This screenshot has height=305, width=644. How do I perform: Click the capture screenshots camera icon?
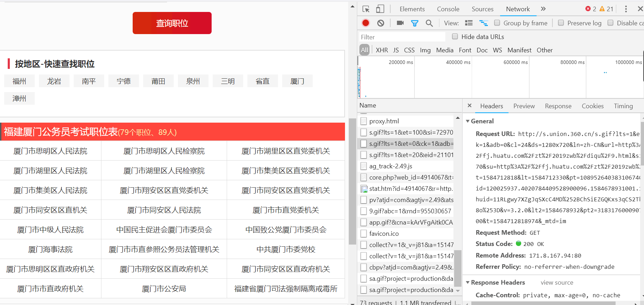[400, 23]
